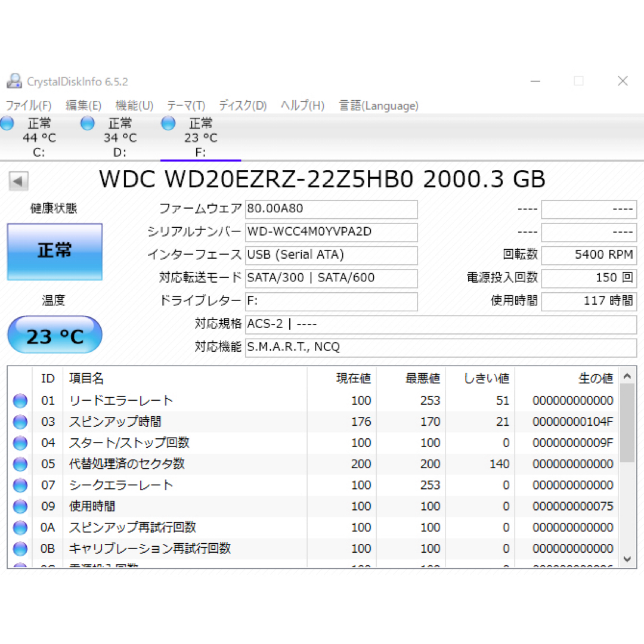Select the 使用時間 attribute name in SMART list
Screen dimensions: 644x644
(92, 506)
